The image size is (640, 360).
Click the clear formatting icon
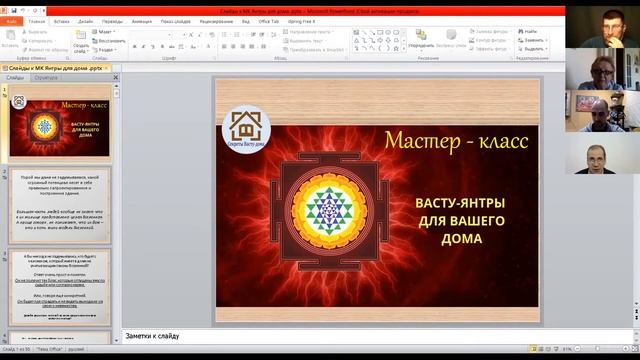(x=211, y=35)
